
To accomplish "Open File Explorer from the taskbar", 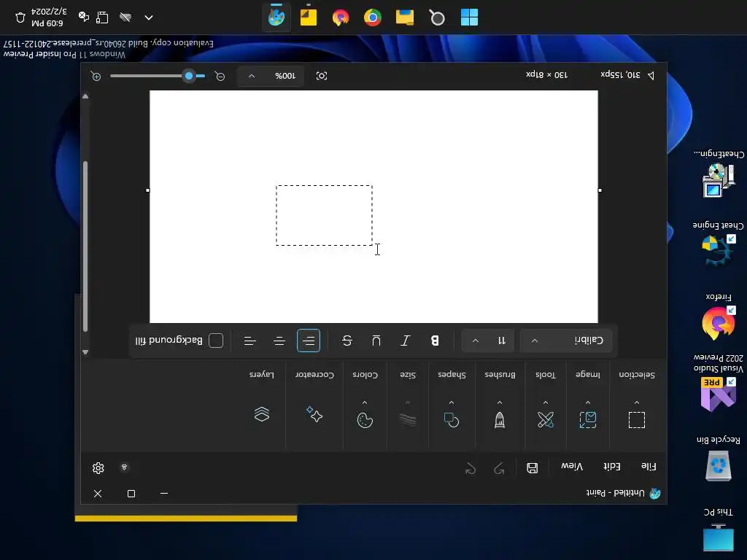I will click(x=405, y=17).
